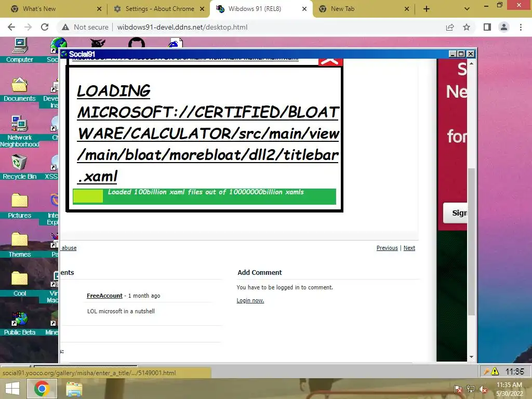Switch to Settings - About Chrome tab
Screen dimensions: 532x399
tap(160, 9)
